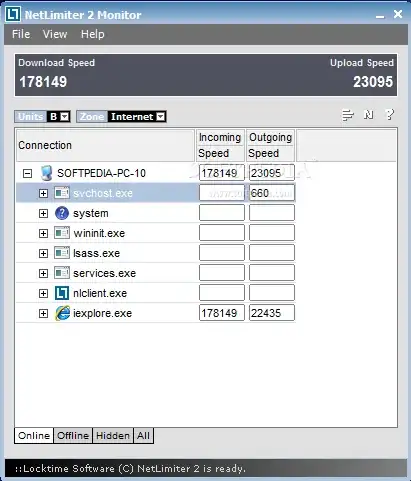Click the Download Speed value 178149

click(x=43, y=82)
